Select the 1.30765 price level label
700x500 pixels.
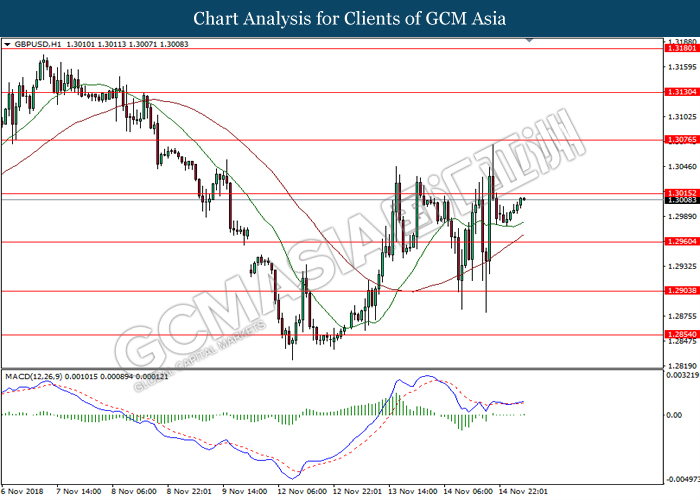(682, 140)
